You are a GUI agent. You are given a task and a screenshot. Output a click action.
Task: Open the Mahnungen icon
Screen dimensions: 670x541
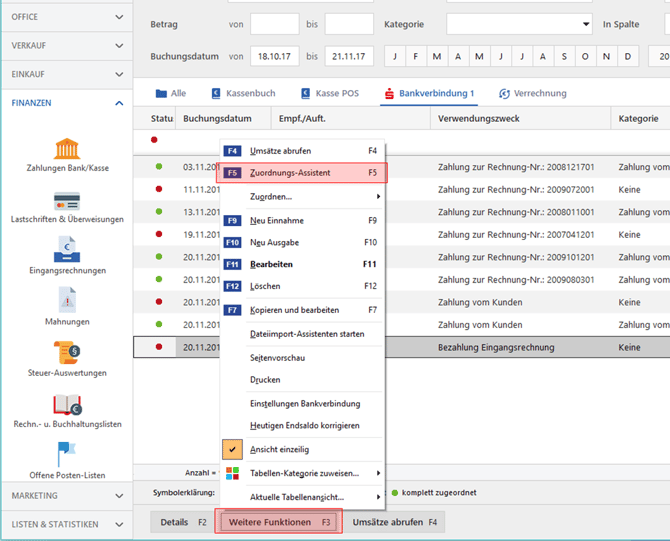pos(67,301)
